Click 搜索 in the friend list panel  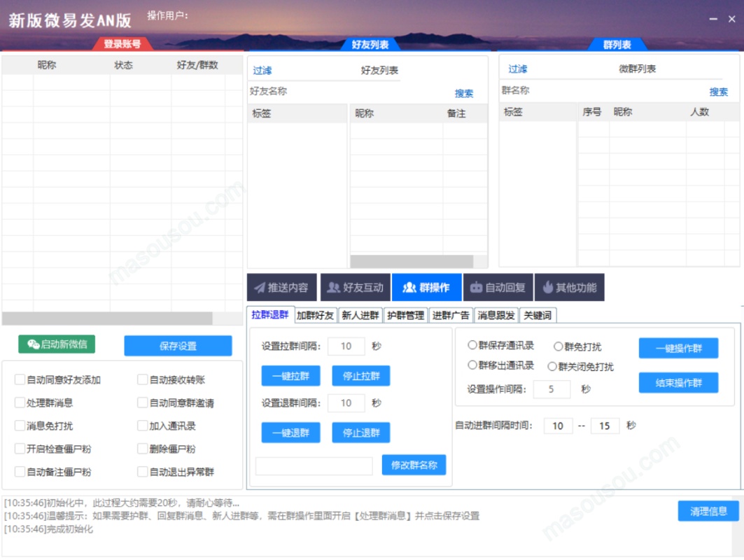(x=463, y=93)
